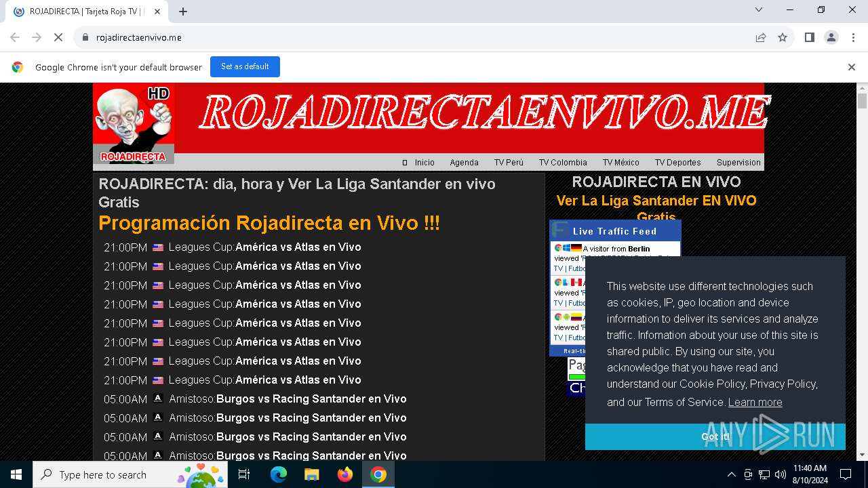Image resolution: width=868 pixels, height=488 pixels.
Task: Click the Chrome taskbar icon
Action: tap(378, 474)
